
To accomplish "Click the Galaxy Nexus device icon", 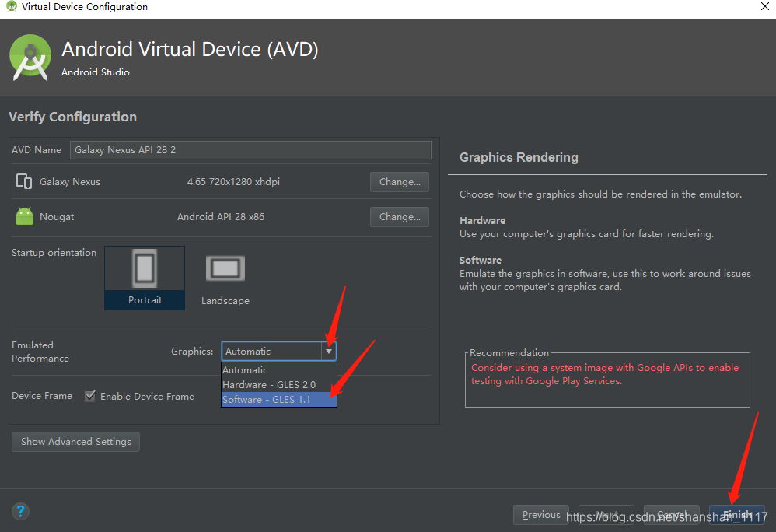I will 24,182.
